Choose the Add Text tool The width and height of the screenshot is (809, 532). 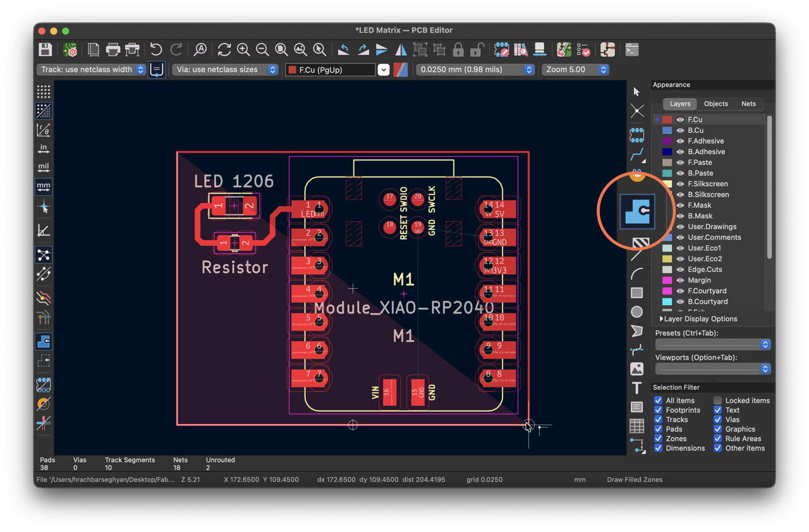point(636,387)
